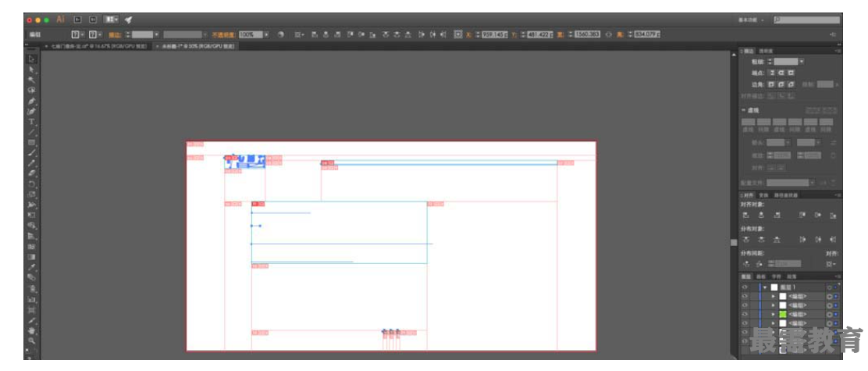Select the Selection tool arrow
Viewport: 868px width, 371px height.
[31, 59]
